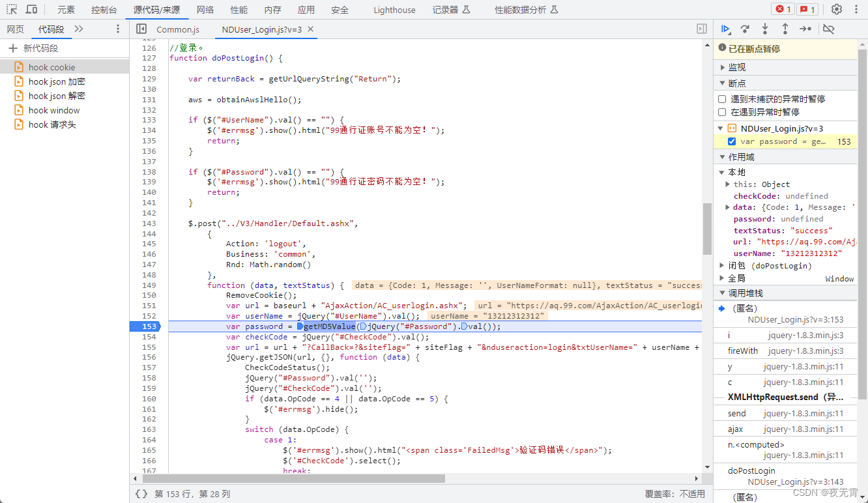This screenshot has height=503, width=868.
Task: Show more navigator tabs chevron
Action: 79,29
